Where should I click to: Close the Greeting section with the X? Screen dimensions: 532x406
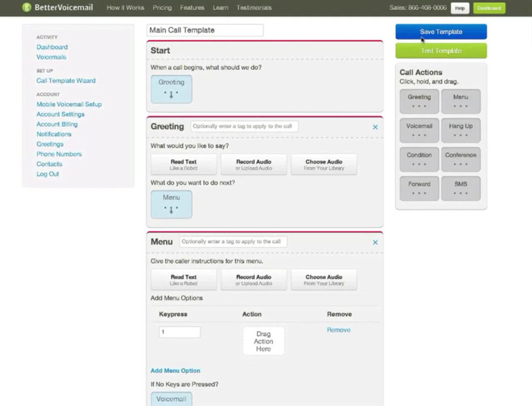pyautogui.click(x=375, y=127)
